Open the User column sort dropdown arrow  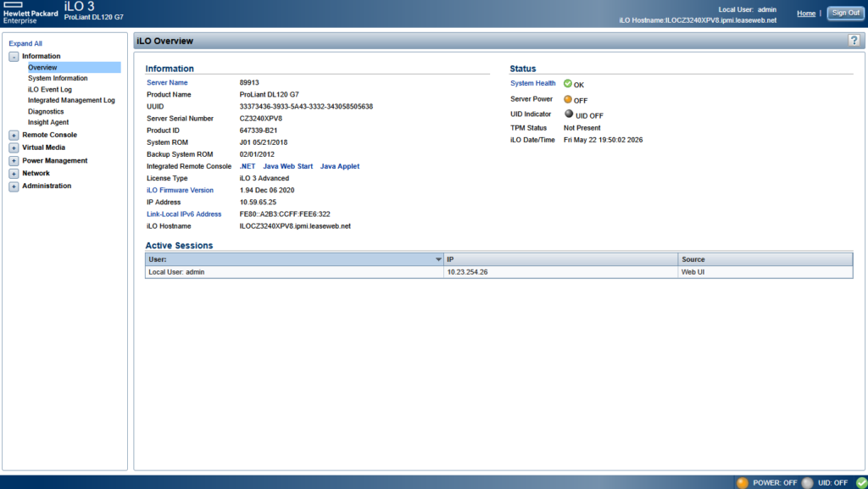point(438,259)
